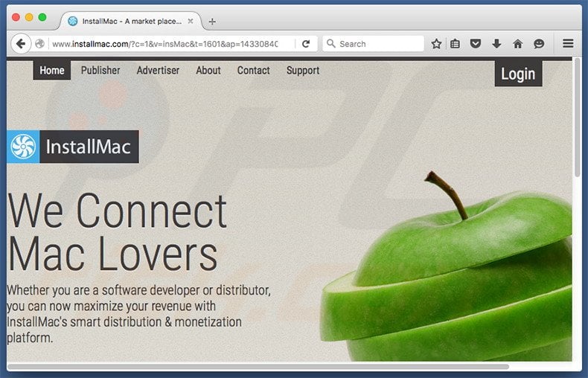
Task: Open the Contact page
Action: [x=254, y=70]
